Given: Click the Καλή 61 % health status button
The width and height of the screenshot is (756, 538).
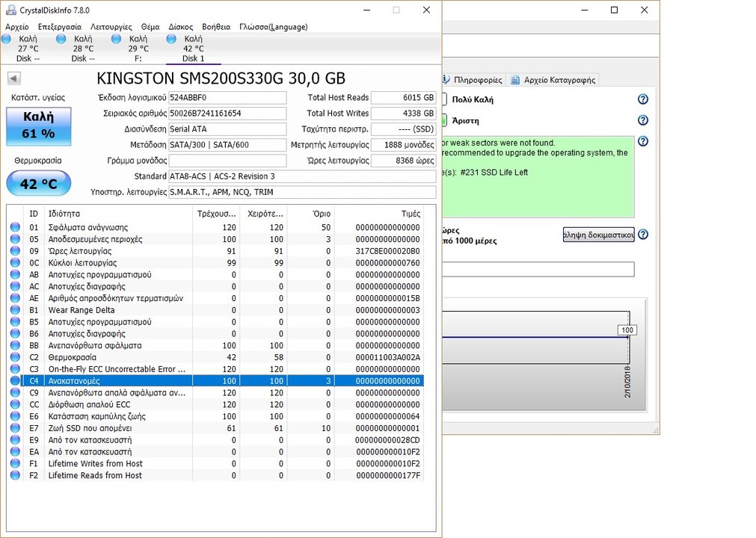Looking at the screenshot, I should coord(39,126).
